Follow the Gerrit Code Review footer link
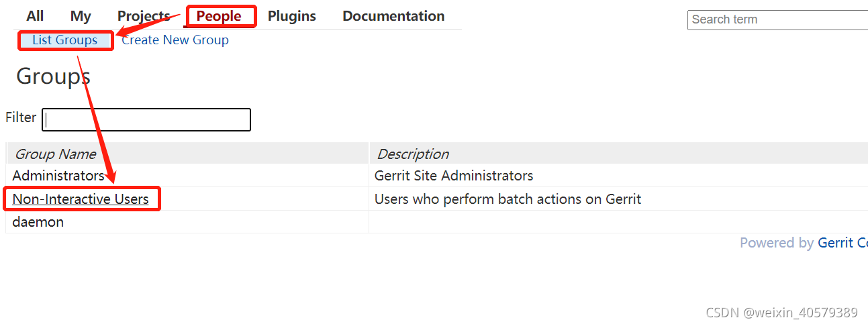This screenshot has width=868, height=326. (842, 243)
